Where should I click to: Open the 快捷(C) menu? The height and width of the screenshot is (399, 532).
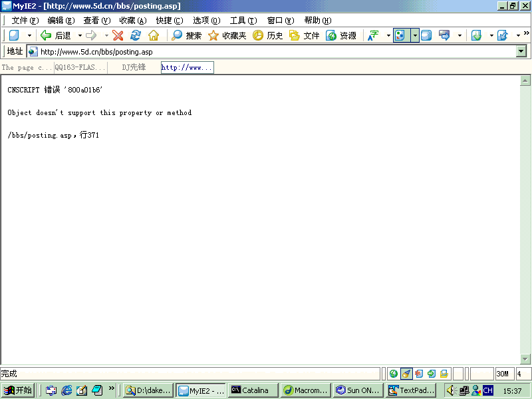[x=170, y=21]
